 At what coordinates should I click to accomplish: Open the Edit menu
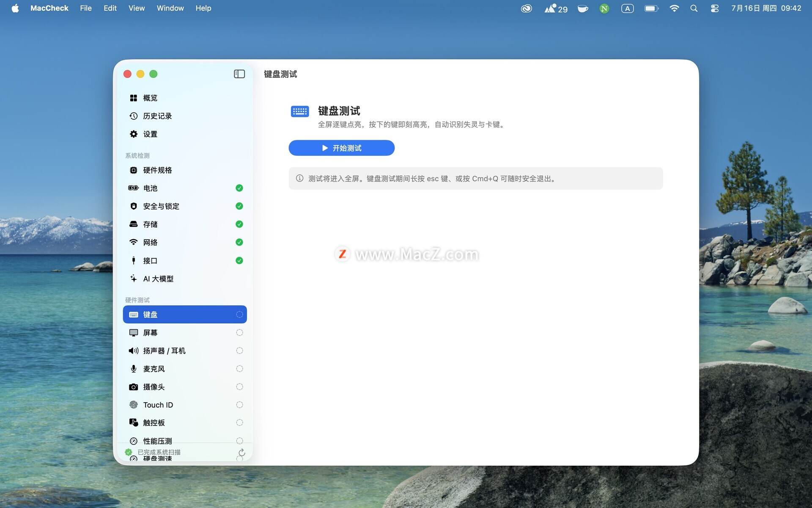[x=110, y=8]
